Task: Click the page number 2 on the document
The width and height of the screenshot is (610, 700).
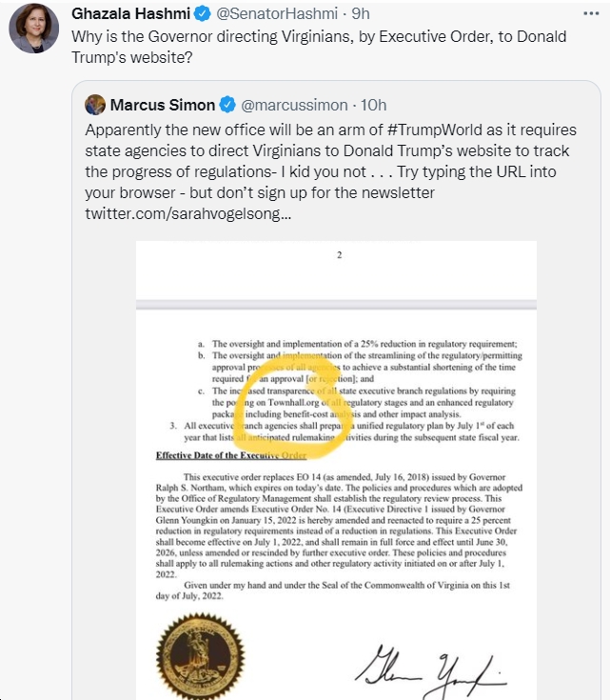Action: [x=339, y=255]
